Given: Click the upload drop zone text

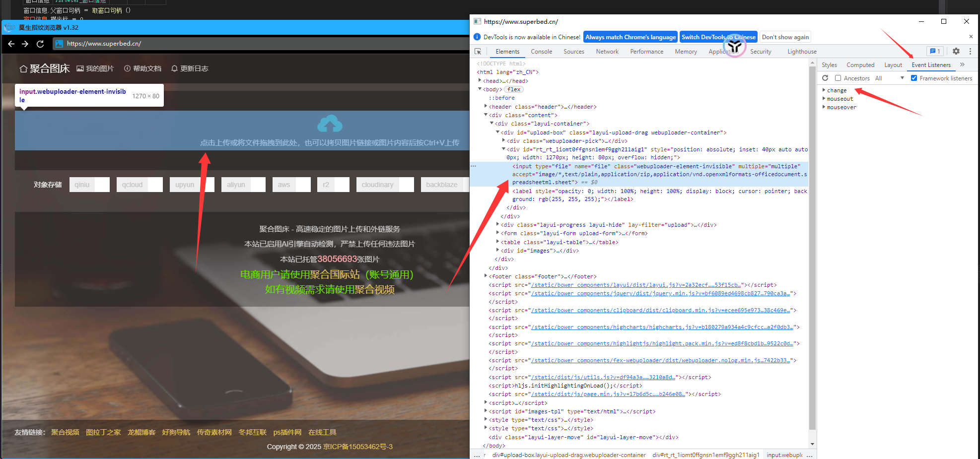Looking at the screenshot, I should [x=330, y=143].
